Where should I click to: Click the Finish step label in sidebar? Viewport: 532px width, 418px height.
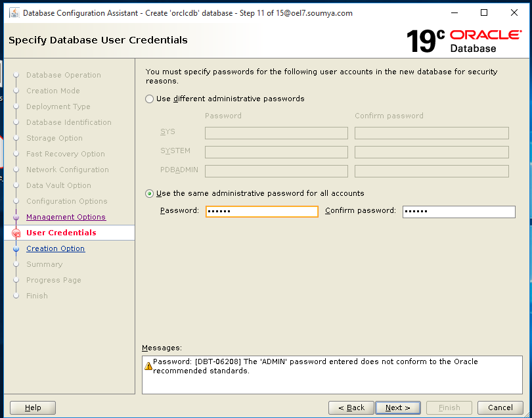pyautogui.click(x=37, y=296)
